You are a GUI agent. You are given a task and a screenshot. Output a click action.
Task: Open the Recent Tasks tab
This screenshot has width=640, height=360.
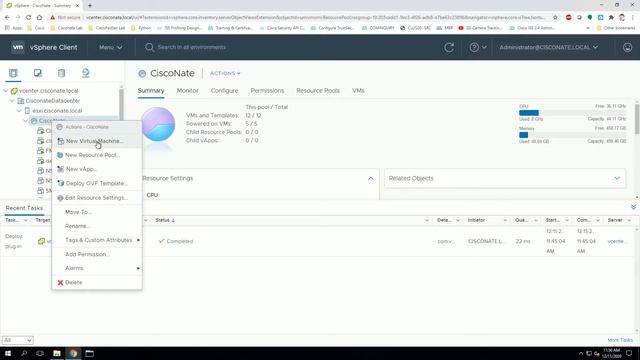(x=24, y=208)
